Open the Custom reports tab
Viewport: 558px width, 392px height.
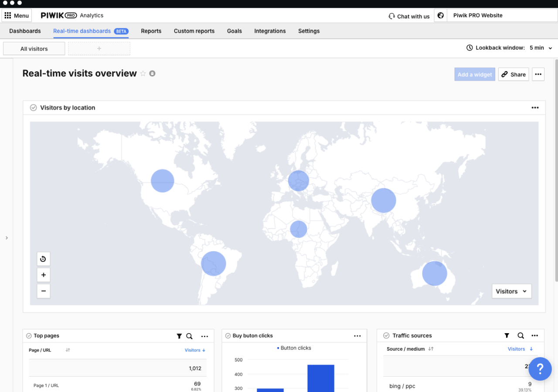coord(194,31)
